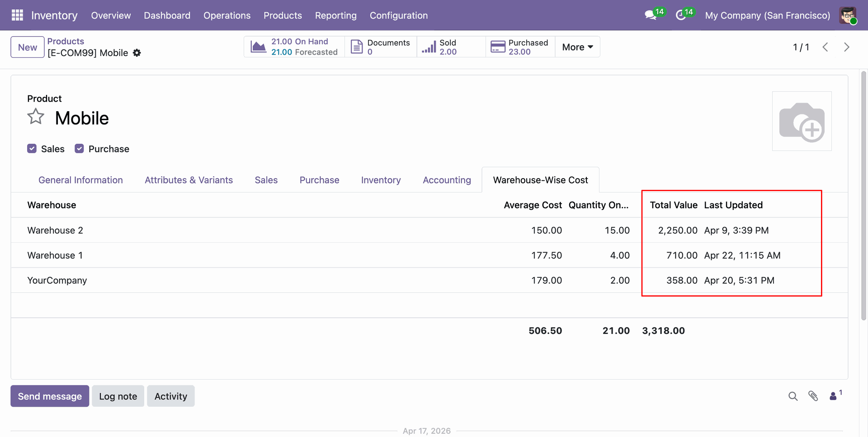Search chatter messages with magnifier icon
Image resolution: width=868 pixels, height=437 pixels.
click(x=793, y=396)
